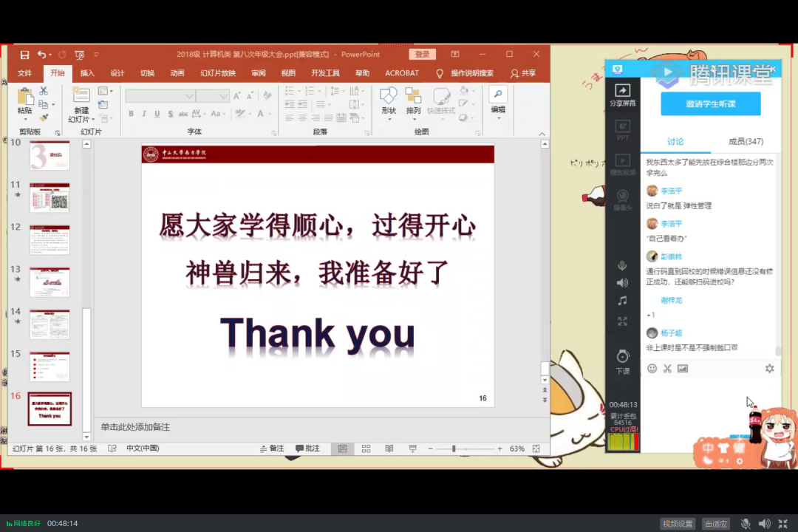Click the New Slide (新建幻灯片) icon
This screenshot has height=532, width=798.
(81, 106)
